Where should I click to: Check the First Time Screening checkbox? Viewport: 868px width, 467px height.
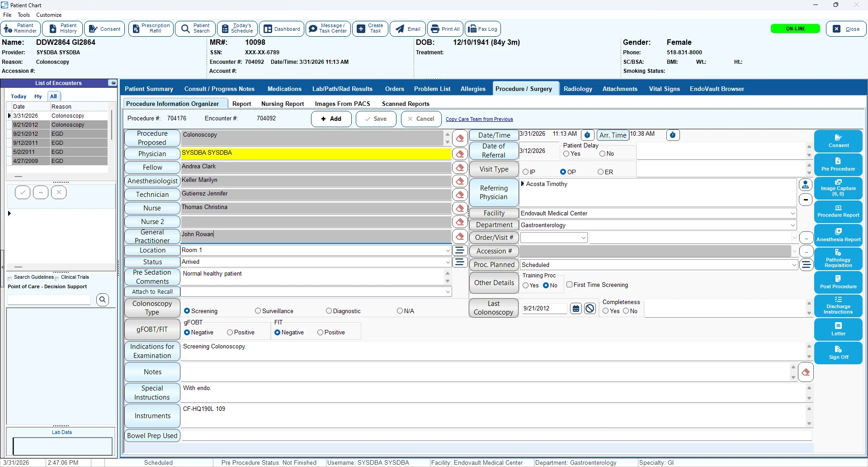[x=570, y=285]
